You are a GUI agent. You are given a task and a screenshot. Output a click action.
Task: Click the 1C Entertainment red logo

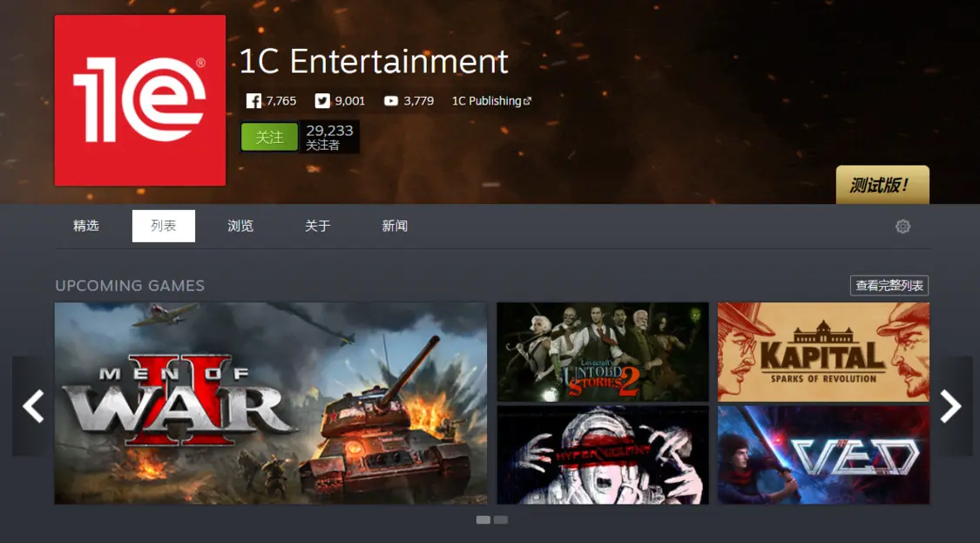click(x=140, y=100)
